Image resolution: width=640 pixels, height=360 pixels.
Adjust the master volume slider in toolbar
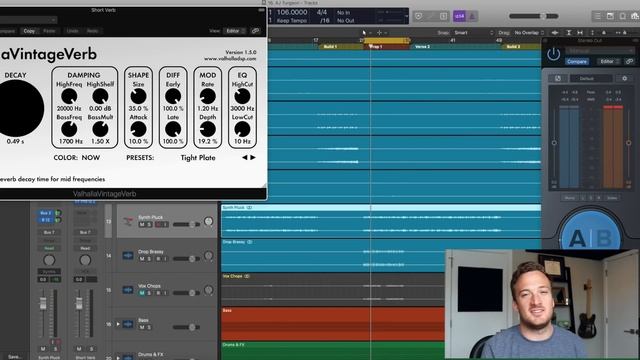(x=533, y=16)
